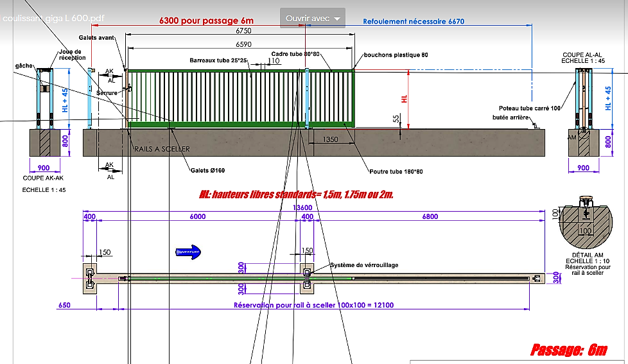The height and width of the screenshot is (364, 628).
Task: Select the "Poteau tube carré 100" annotation
Action: click(530, 108)
